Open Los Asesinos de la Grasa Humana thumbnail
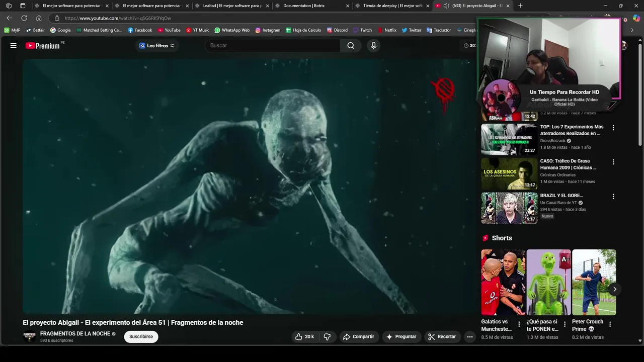 click(509, 173)
